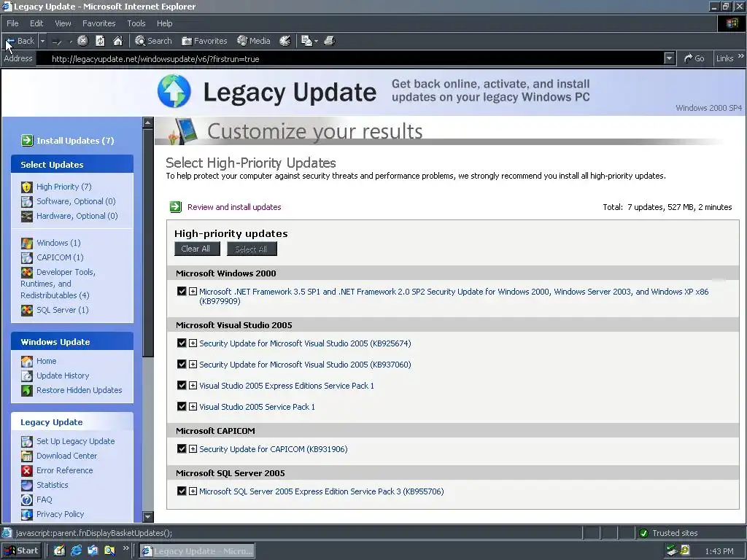
Task: Uncheck Visual Studio 2005 Service Pack 1 checkbox
Action: (x=181, y=406)
